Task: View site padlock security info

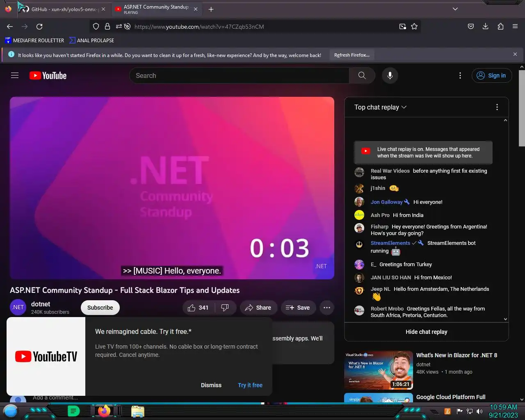Action: point(107,27)
